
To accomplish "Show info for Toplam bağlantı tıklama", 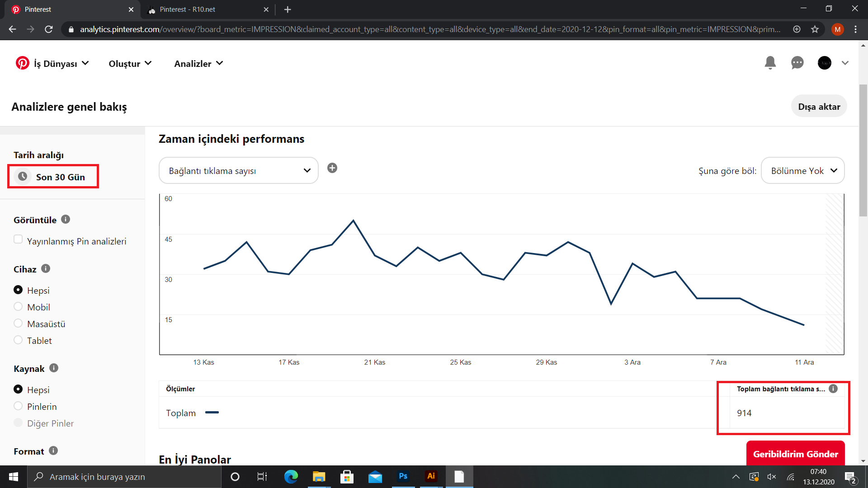I will (833, 389).
